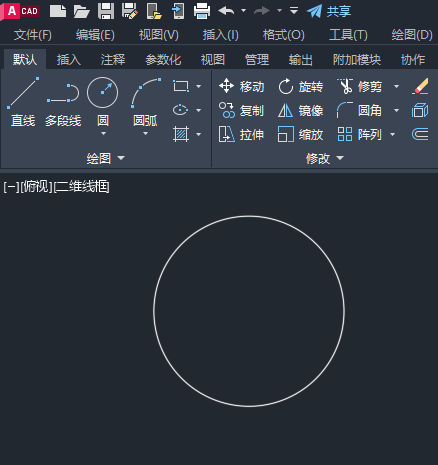Viewport: 438px width, 465px height.
Task: Open from web and mobile
Action: pyautogui.click(x=154, y=11)
